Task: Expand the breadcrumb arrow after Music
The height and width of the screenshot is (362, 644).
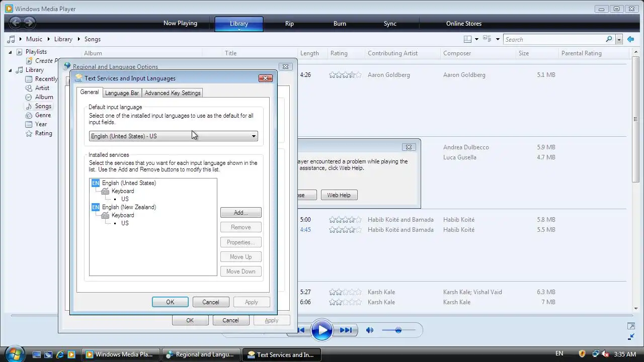Action: (49, 39)
